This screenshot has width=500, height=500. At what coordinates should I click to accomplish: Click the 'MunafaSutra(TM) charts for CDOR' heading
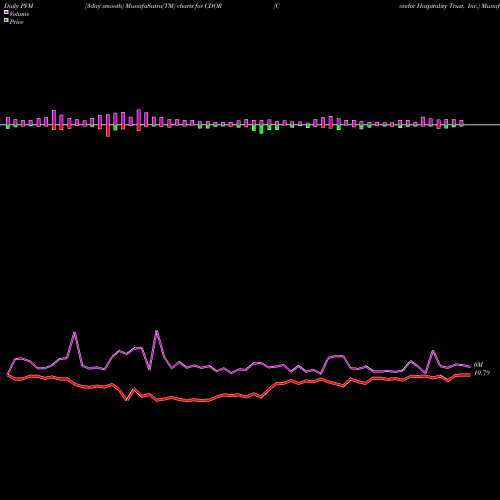[x=174, y=6]
